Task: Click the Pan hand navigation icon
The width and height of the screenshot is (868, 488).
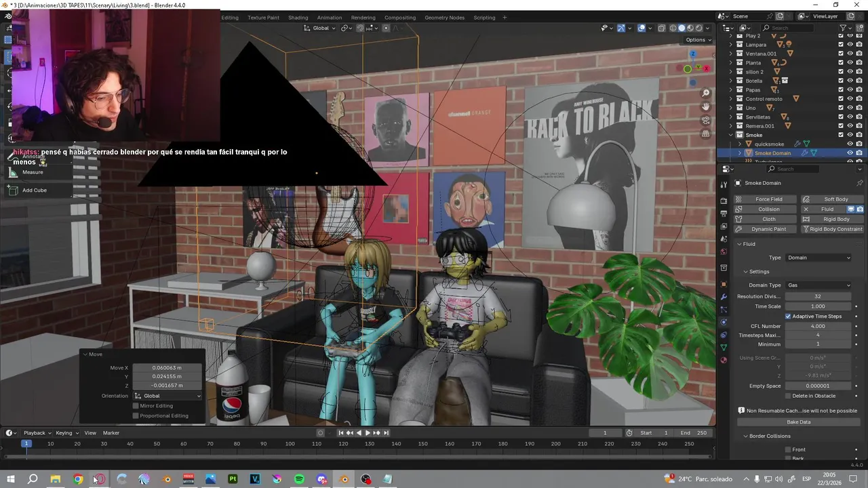Action: coord(706,106)
